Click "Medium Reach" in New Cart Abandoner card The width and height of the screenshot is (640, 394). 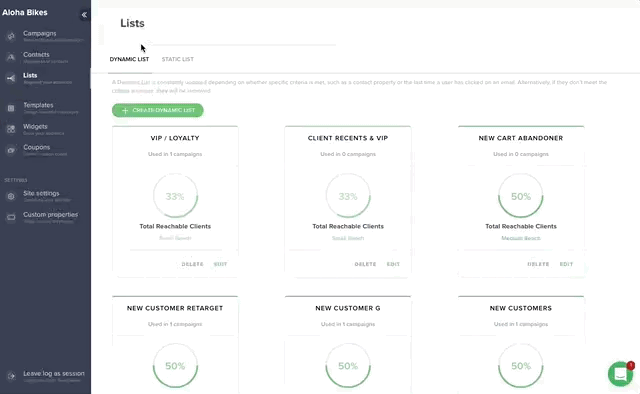tap(521, 238)
